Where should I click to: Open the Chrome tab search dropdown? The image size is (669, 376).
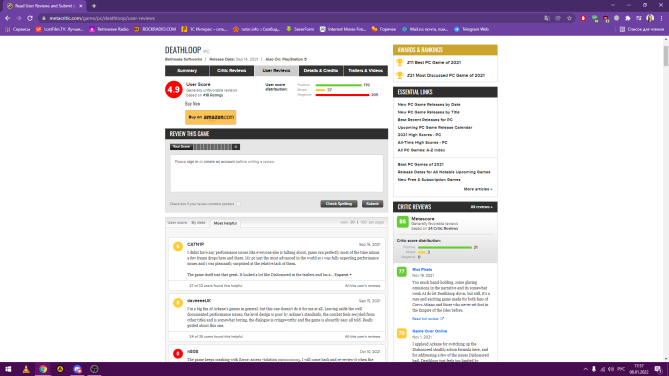coord(613,6)
